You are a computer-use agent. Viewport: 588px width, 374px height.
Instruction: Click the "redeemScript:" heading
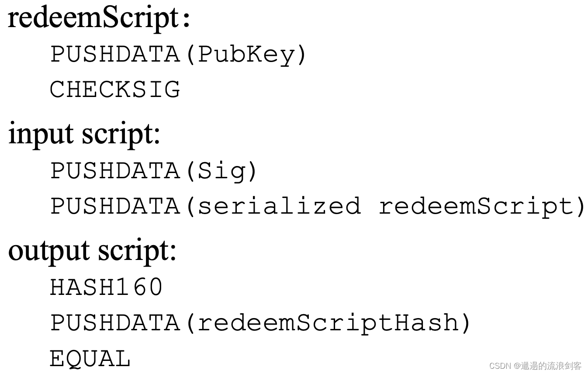pyautogui.click(x=99, y=18)
